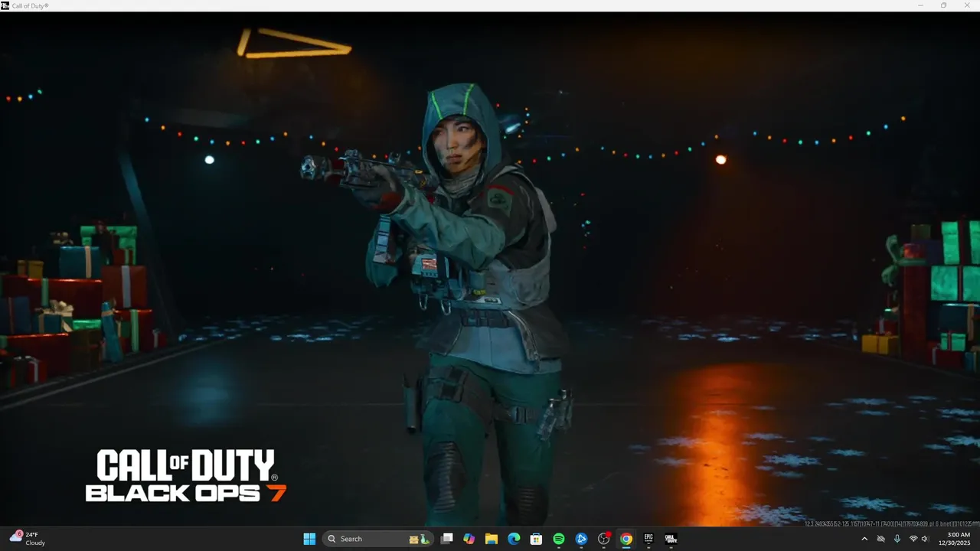This screenshot has width=980, height=551.
Task: Open Task View from the taskbar
Action: 447,539
